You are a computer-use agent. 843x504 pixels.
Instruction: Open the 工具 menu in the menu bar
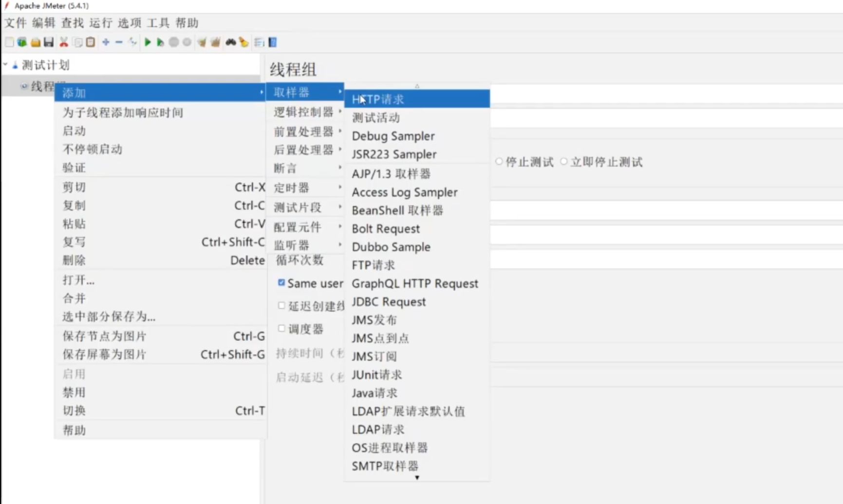tap(158, 23)
